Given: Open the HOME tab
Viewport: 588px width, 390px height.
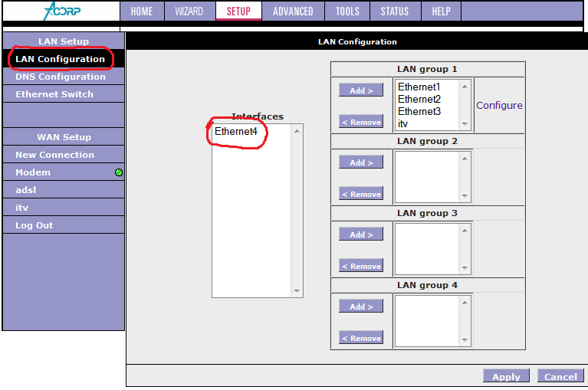Looking at the screenshot, I should 142,11.
